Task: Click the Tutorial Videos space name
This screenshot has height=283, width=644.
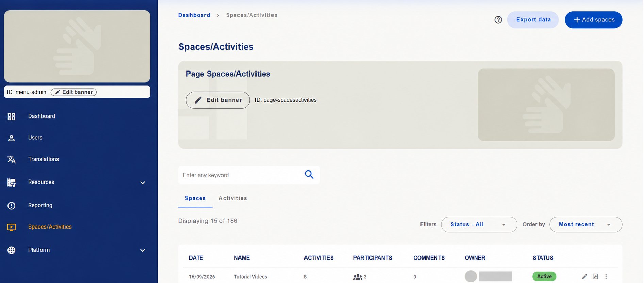Action: [x=250, y=277]
